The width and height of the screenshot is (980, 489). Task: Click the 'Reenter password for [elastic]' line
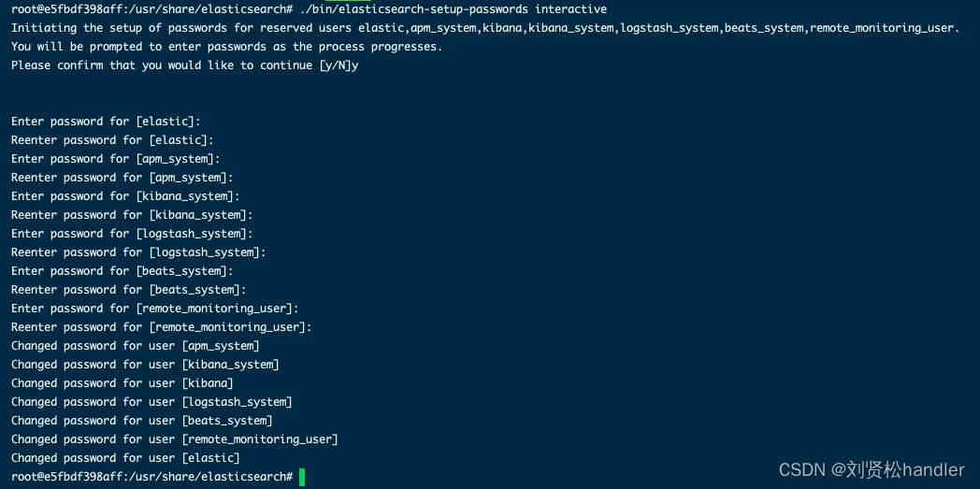click(112, 140)
